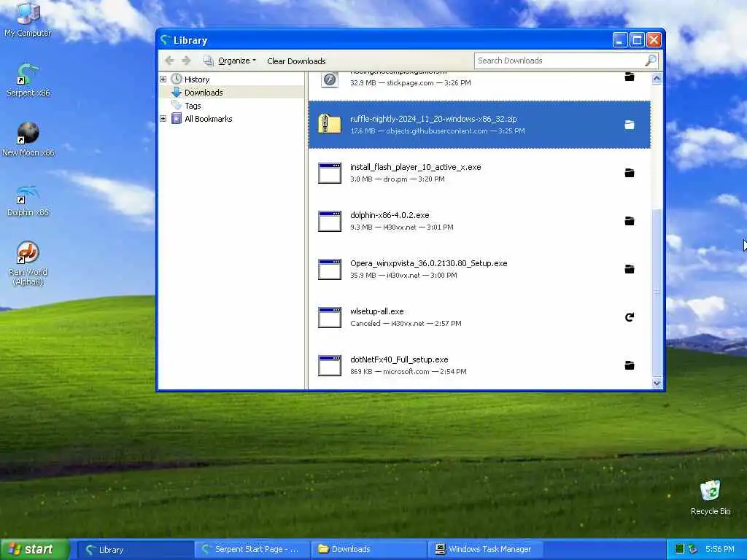The height and width of the screenshot is (560, 747).
Task: Select the dotNetFx40_Full_setup.exe entry
Action: 479,365
